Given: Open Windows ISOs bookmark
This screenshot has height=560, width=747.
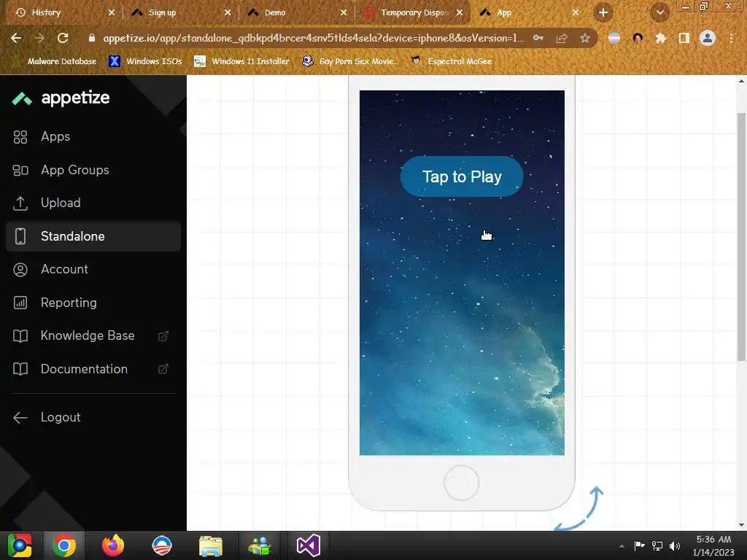Looking at the screenshot, I should coord(145,61).
